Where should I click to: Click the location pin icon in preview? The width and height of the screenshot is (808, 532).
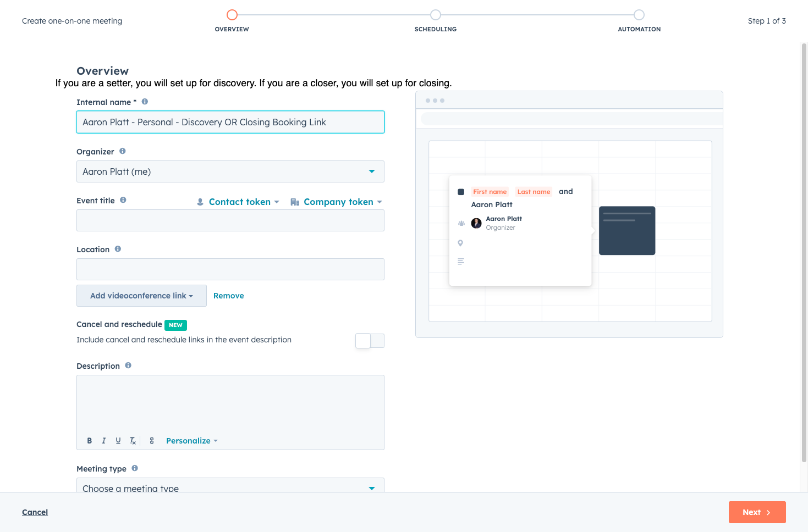pos(460,243)
